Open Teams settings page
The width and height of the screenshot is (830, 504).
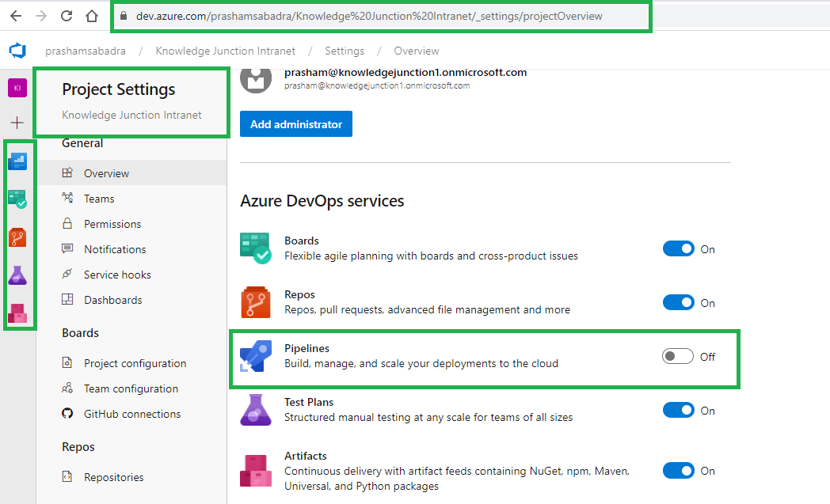pyautogui.click(x=131, y=199)
